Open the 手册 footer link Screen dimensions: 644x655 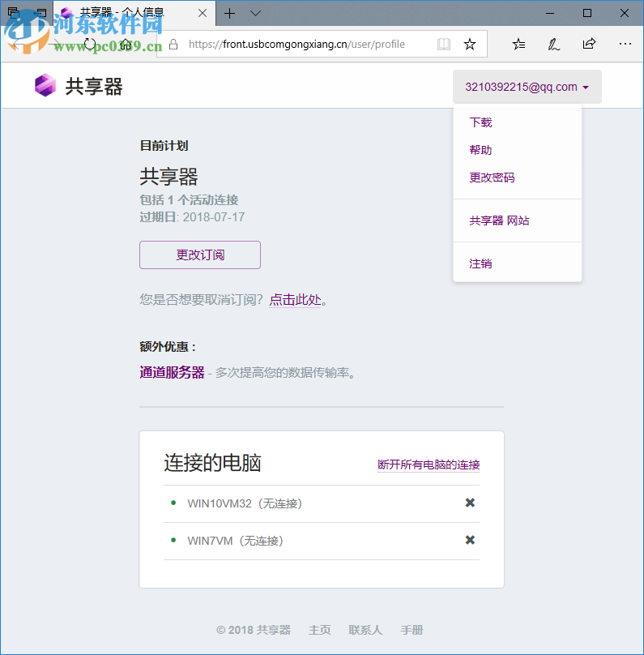(x=412, y=630)
